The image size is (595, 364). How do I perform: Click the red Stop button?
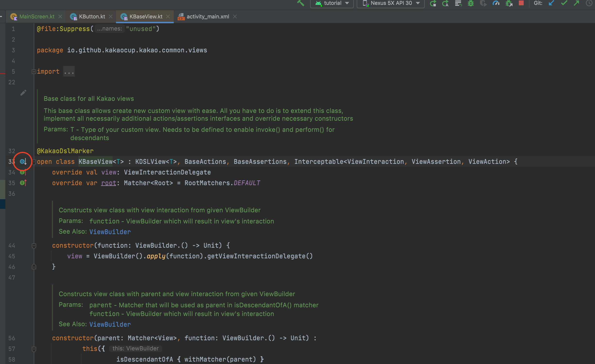(521, 3)
